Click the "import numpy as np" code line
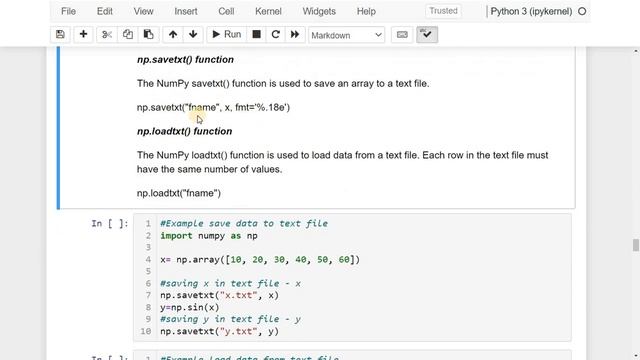 pos(209,236)
